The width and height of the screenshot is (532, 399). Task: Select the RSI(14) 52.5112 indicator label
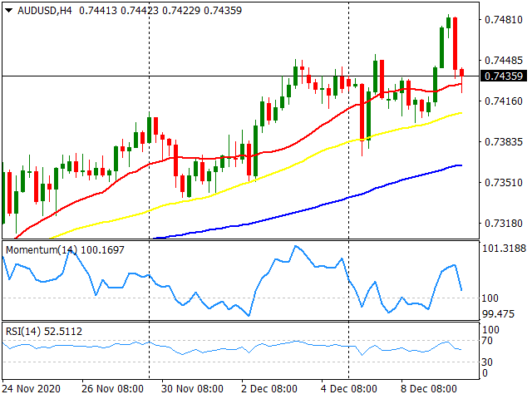coord(44,332)
